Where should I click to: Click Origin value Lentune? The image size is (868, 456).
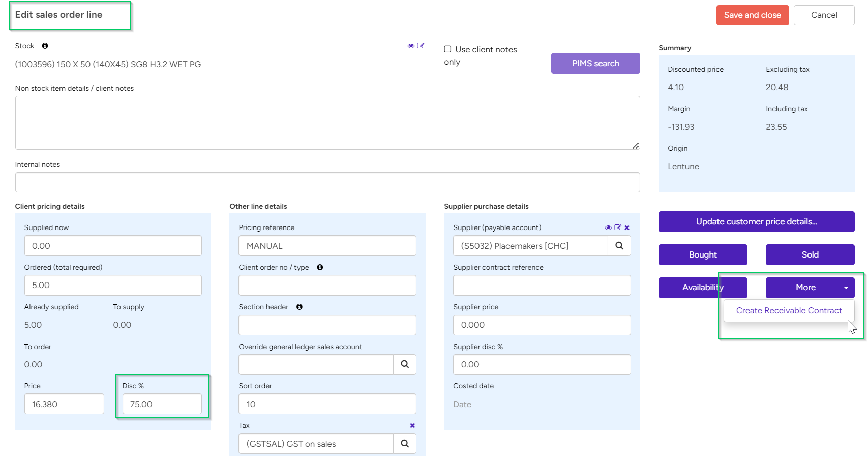(x=683, y=166)
